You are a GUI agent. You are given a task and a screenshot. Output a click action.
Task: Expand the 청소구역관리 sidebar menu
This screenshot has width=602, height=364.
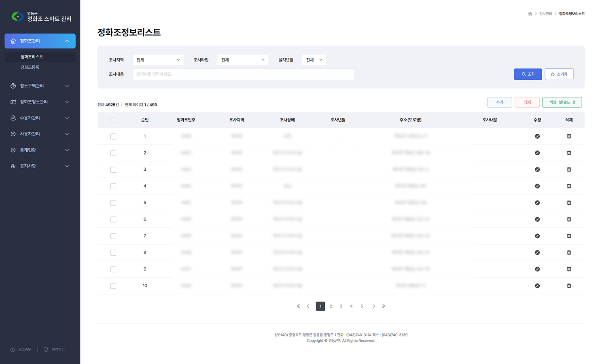[40, 86]
